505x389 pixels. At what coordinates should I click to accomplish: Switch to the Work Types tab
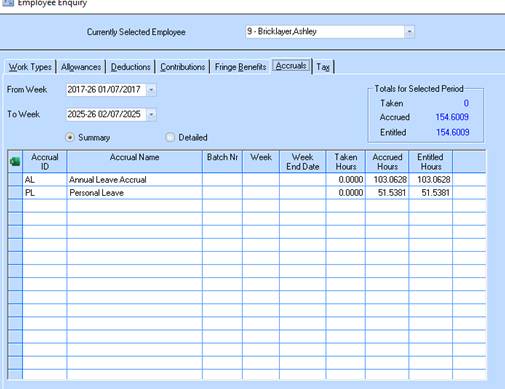[x=30, y=67]
